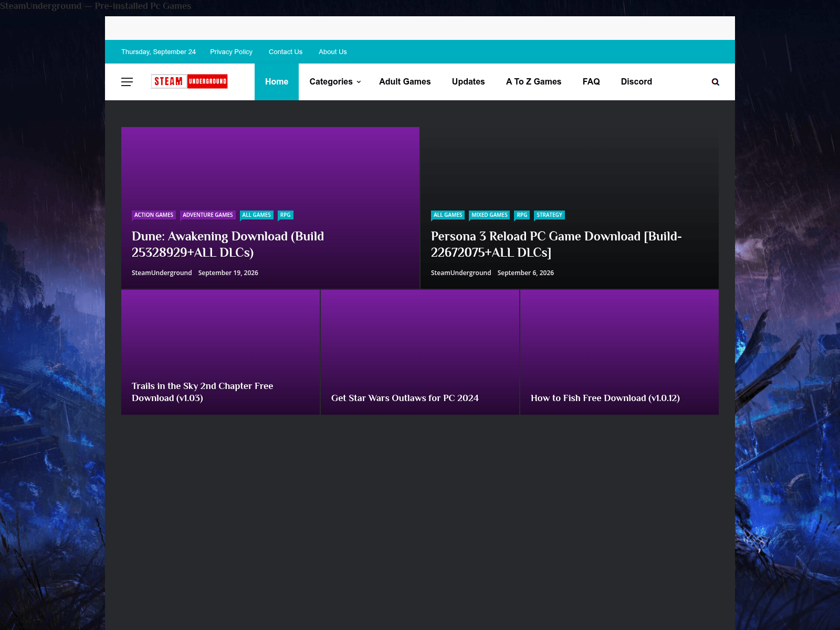Open How to Fish Free Download post
Image resolution: width=840 pixels, height=630 pixels.
pyautogui.click(x=605, y=398)
